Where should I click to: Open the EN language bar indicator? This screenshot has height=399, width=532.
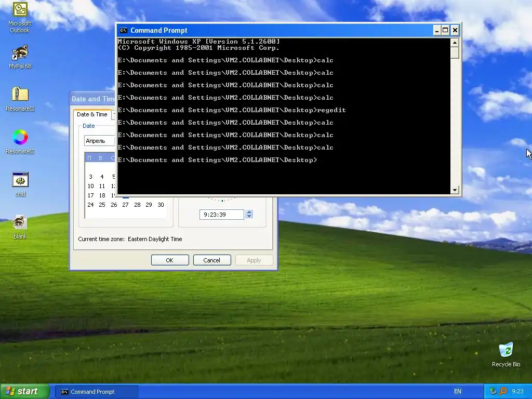click(457, 391)
